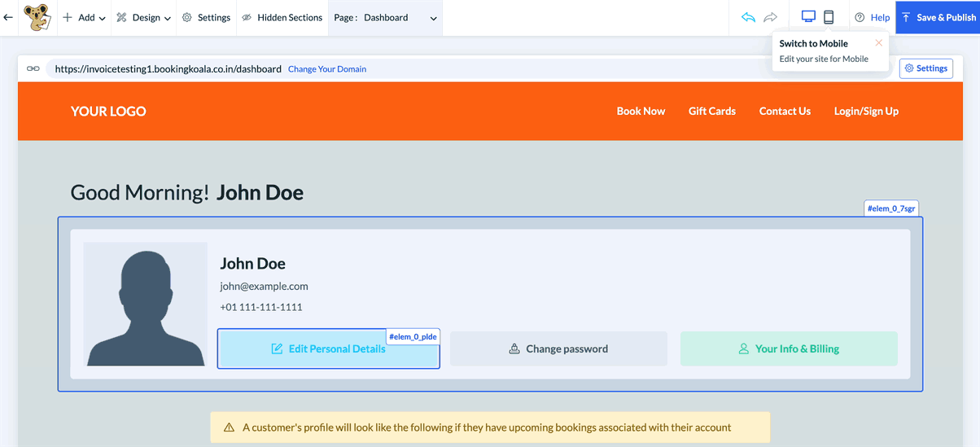Click the #elem_0_7sgr element tag
This screenshot has width=980, height=447.
click(891, 208)
